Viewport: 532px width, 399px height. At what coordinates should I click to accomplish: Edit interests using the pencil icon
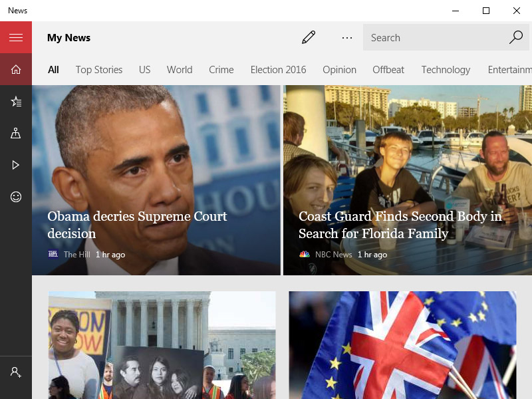coord(309,38)
